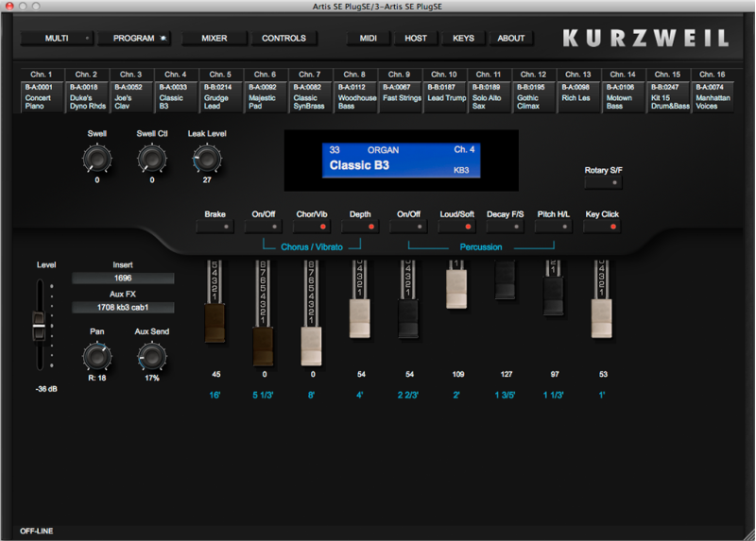The image size is (756, 541).
Task: Open Chn. 1 Concert Piano program selector
Action: [43, 97]
